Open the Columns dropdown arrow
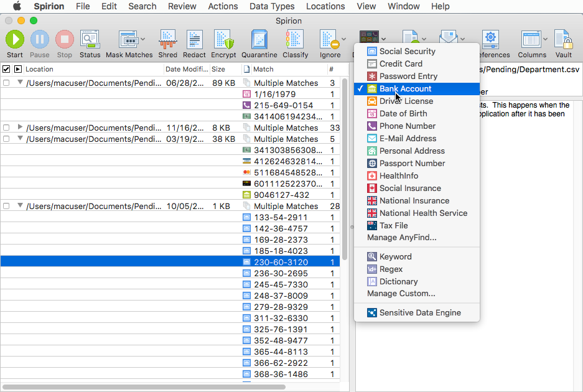Image resolution: width=583 pixels, height=392 pixels. 545,39
